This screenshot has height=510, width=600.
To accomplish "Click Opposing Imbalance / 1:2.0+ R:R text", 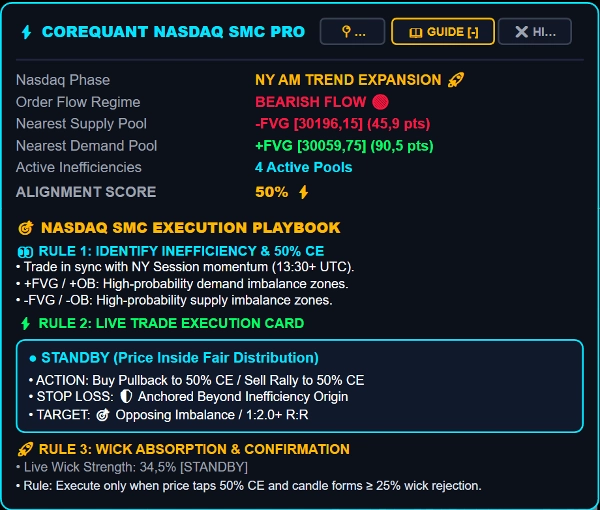I will (212, 415).
